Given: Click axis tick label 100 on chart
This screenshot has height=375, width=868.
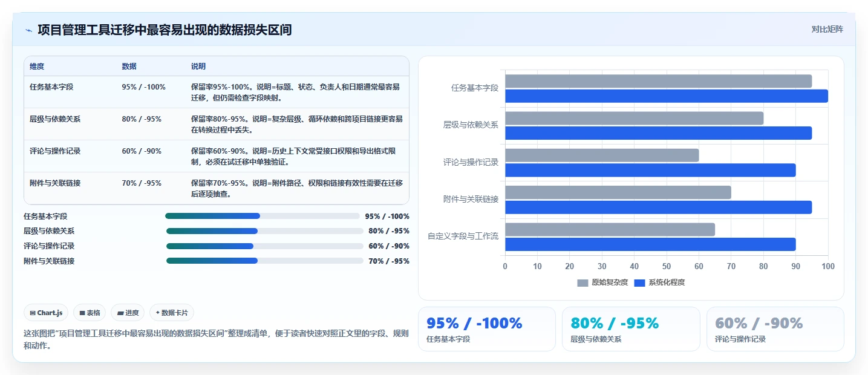Looking at the screenshot, I should coord(828,266).
